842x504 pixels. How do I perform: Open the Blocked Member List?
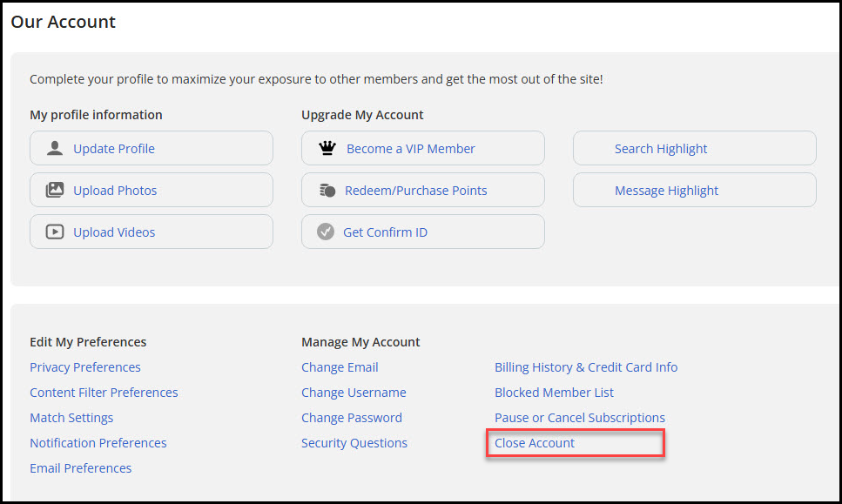(554, 393)
